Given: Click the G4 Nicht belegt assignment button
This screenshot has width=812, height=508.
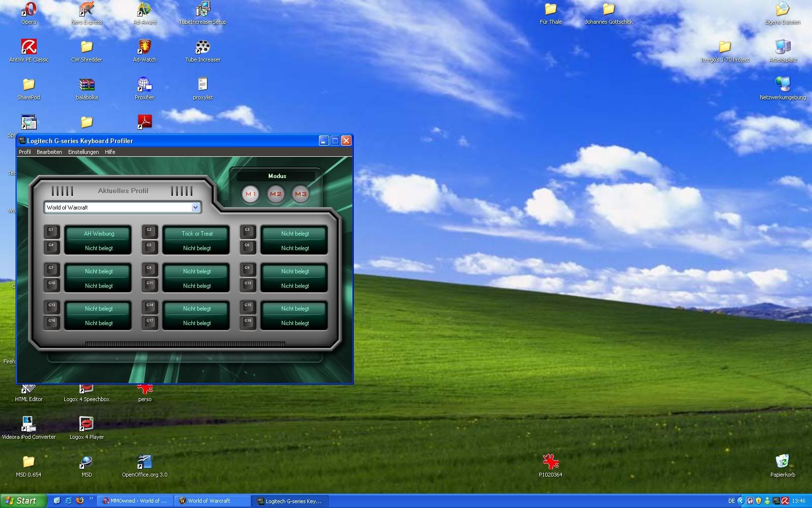Looking at the screenshot, I should (x=99, y=248).
